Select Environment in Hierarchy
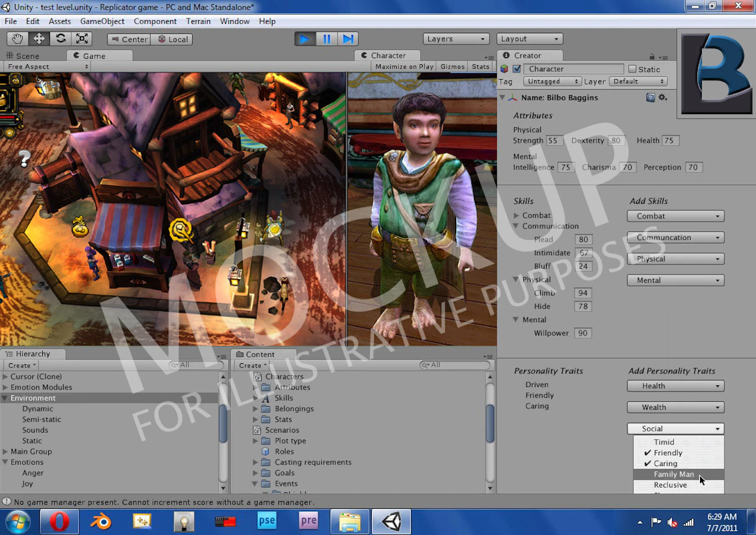The height and width of the screenshot is (535, 756). (109, 398)
